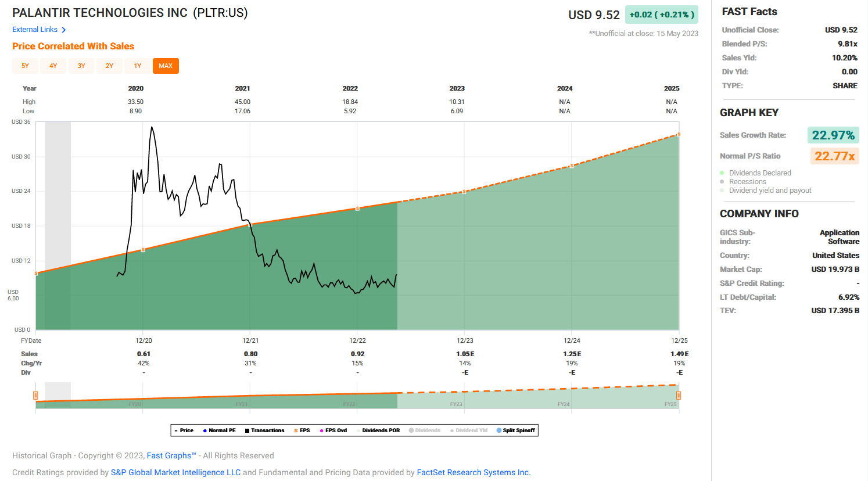Enable the Dividend Yld legend series
868x481 pixels.
click(x=469, y=430)
